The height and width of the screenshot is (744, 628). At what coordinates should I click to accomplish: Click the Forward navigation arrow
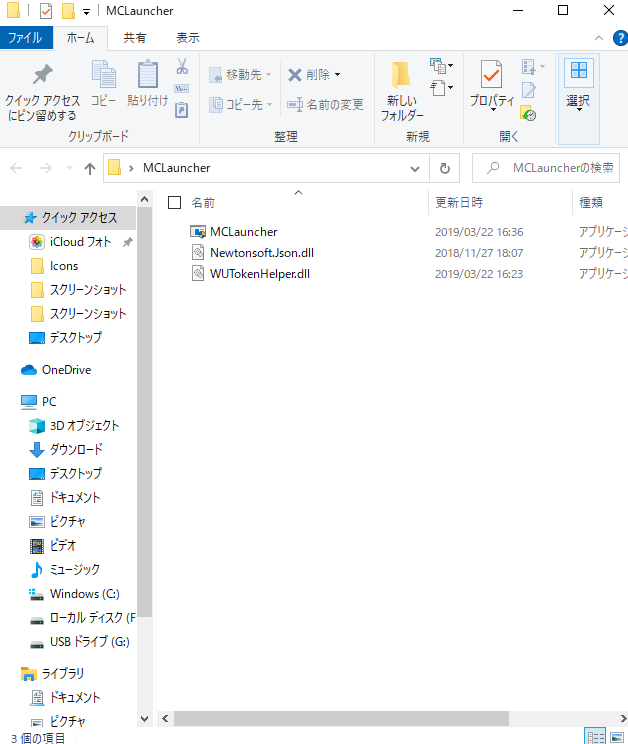point(46,168)
